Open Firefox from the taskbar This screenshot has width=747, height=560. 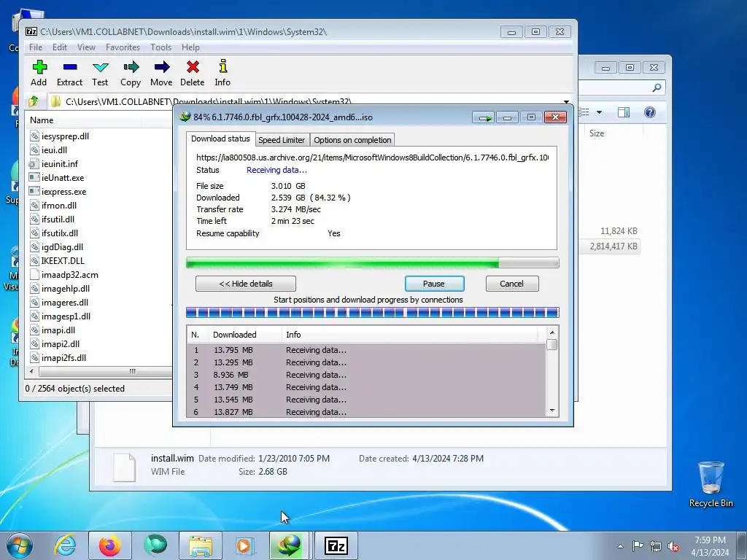(110, 545)
